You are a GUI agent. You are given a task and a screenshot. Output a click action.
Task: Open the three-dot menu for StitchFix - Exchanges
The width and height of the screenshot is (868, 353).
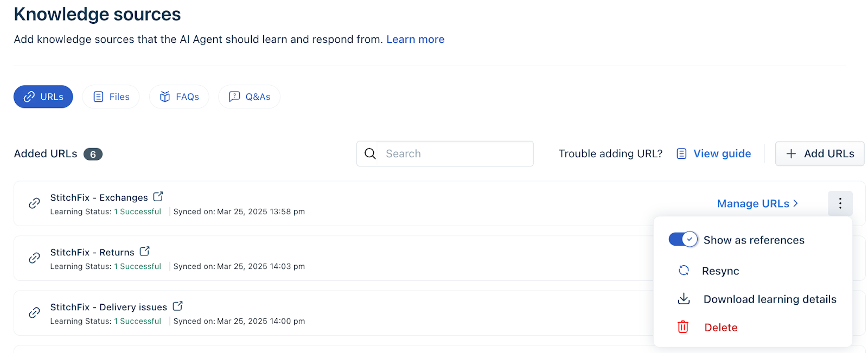coord(840,203)
